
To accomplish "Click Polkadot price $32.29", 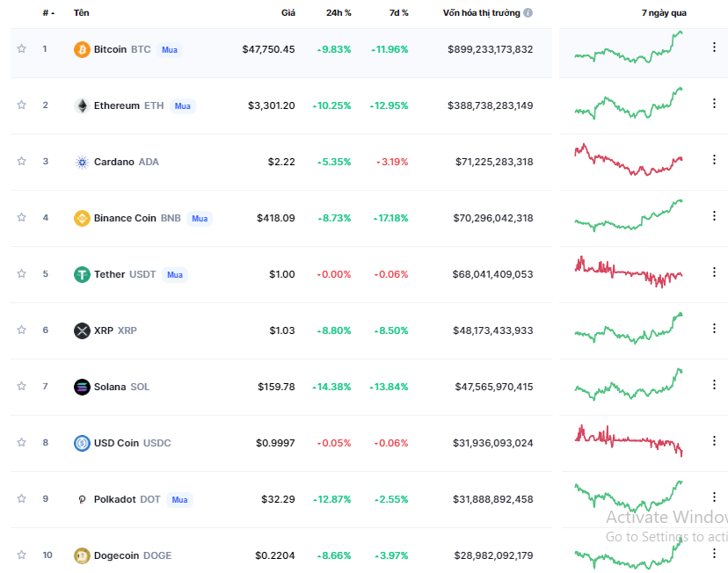I will [x=278, y=499].
